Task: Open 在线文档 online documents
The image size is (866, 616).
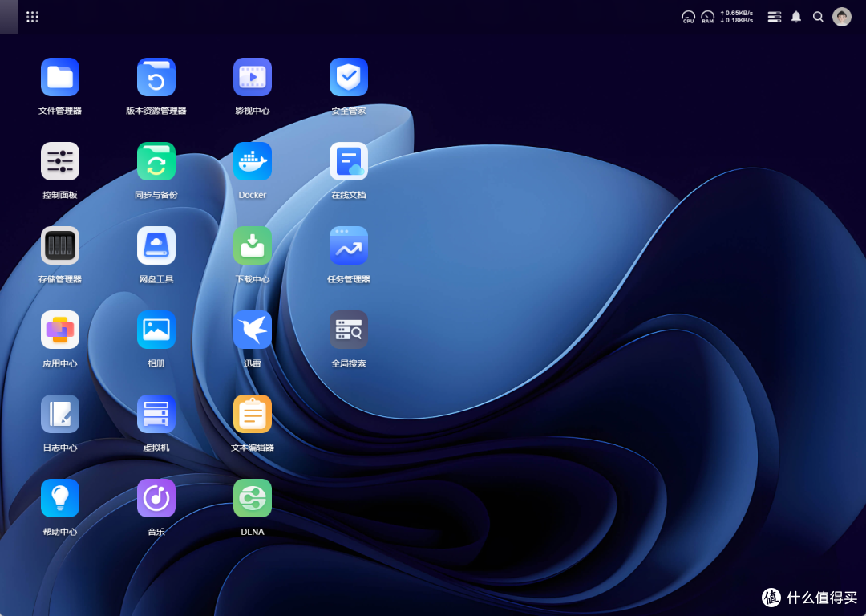Action: 349,161
